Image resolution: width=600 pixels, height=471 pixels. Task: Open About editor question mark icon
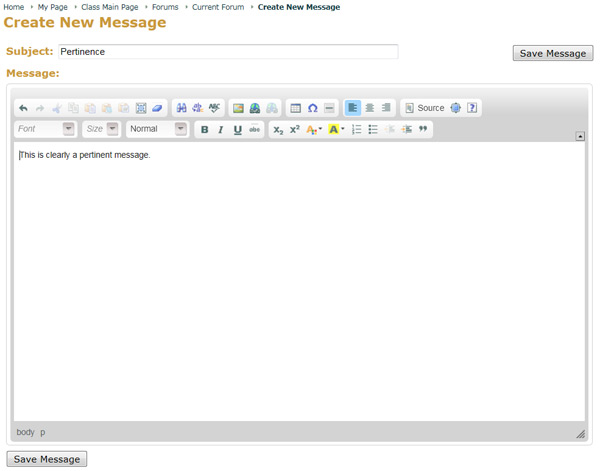(x=472, y=108)
